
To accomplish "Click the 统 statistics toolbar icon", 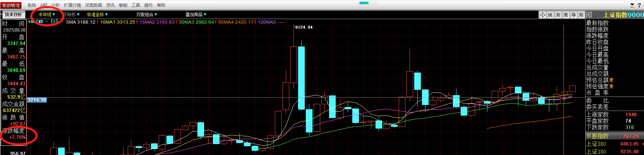I will 550,15.
